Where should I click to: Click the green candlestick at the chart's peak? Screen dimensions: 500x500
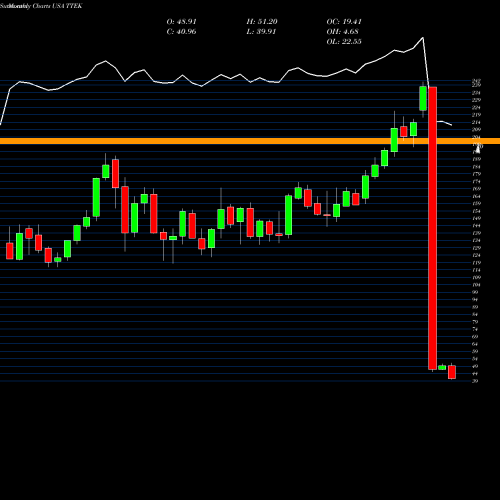pos(423,98)
